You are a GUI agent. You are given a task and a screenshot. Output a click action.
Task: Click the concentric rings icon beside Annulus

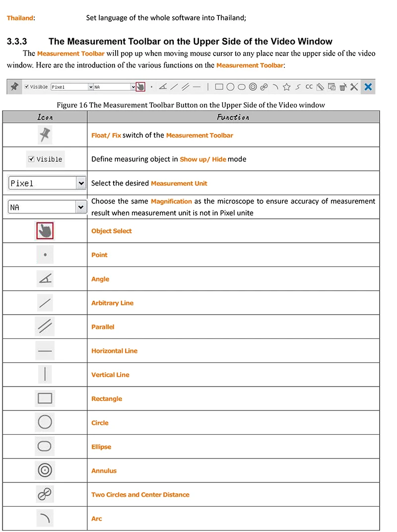45,470
